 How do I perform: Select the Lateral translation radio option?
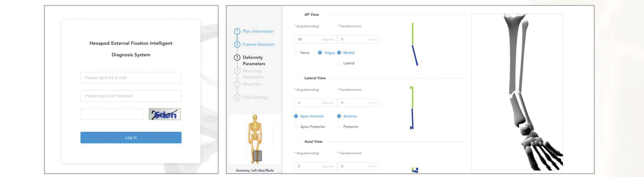click(x=339, y=63)
